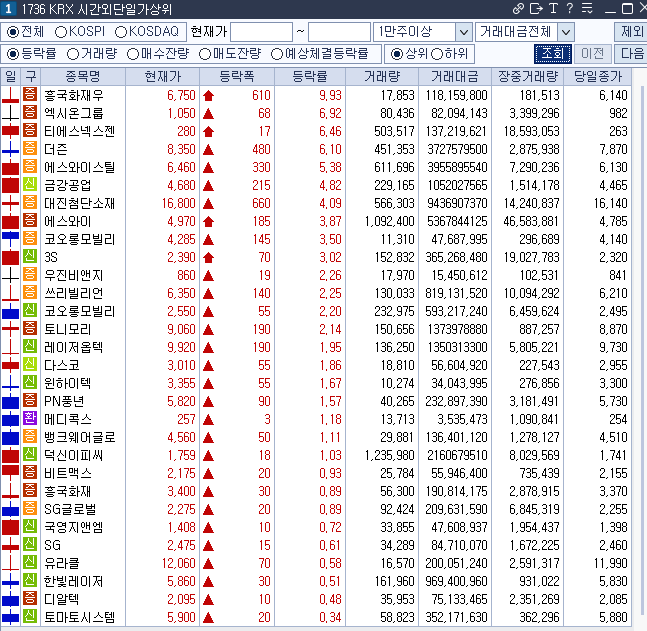Click the candle chart icon for 티에스넥스젠
Image resolution: width=647 pixels, height=631 pixels.
tap(11, 131)
